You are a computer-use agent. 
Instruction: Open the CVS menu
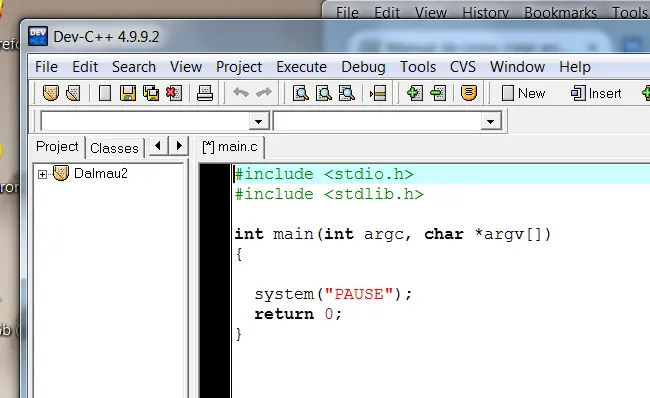(463, 67)
